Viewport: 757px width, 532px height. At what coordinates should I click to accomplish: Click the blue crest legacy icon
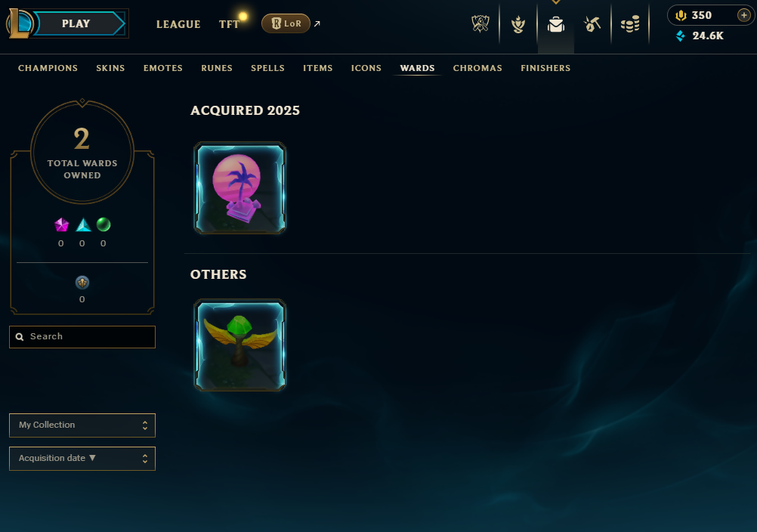pos(82,283)
